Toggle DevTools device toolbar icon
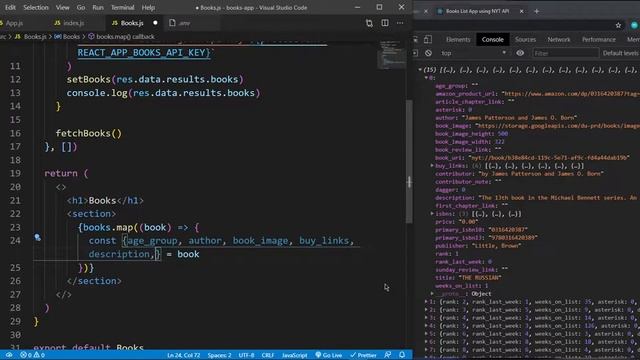The width and height of the screenshot is (640, 360). [428, 40]
